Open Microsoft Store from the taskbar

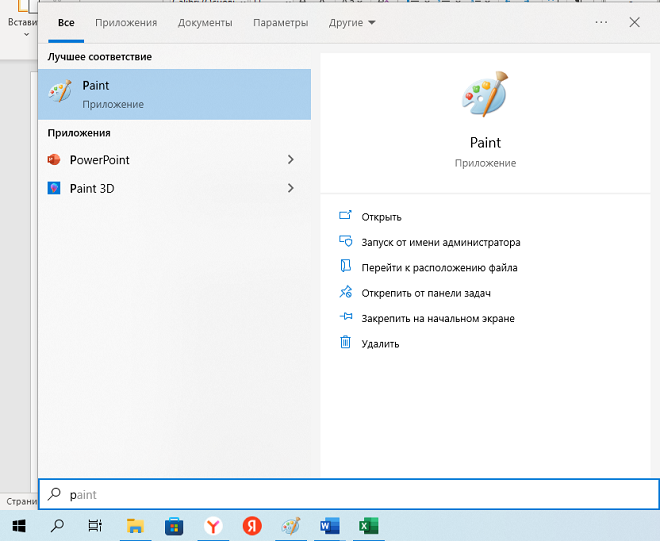click(174, 526)
